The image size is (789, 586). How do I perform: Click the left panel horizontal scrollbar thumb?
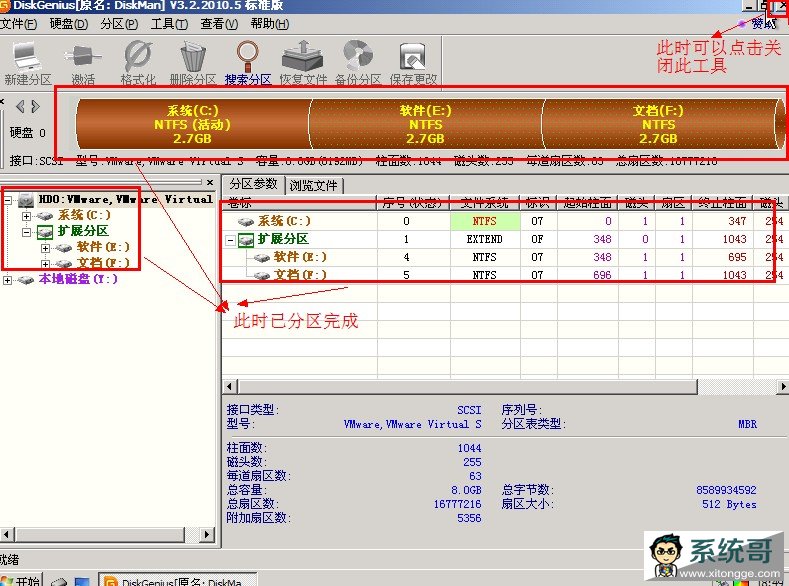pos(99,534)
